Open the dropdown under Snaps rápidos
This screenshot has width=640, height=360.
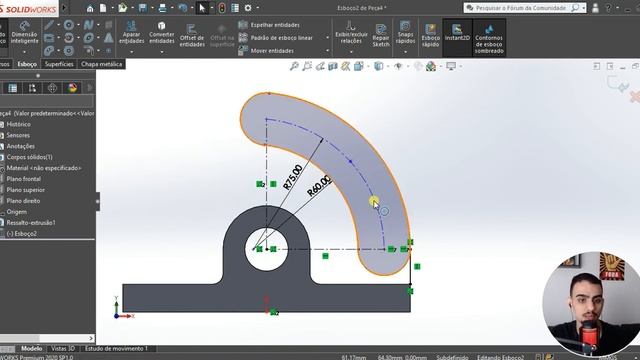click(405, 52)
